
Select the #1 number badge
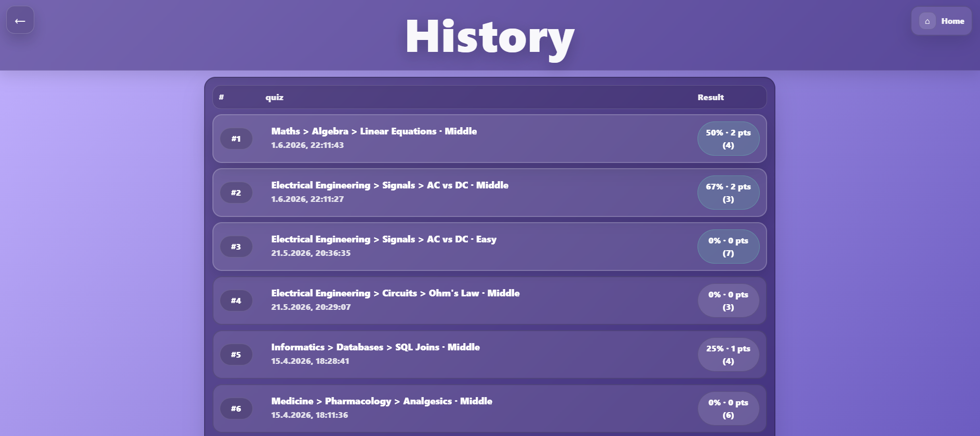pos(236,139)
